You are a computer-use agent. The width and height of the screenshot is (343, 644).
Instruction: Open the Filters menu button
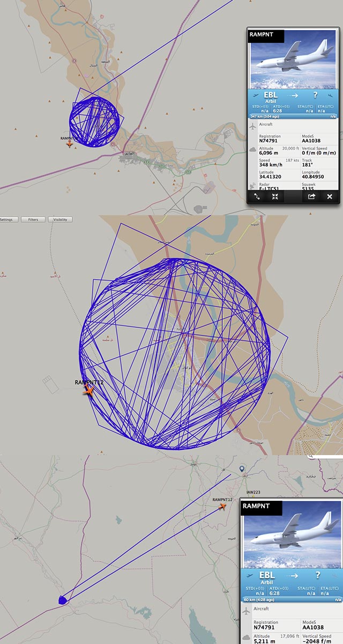[33, 219]
